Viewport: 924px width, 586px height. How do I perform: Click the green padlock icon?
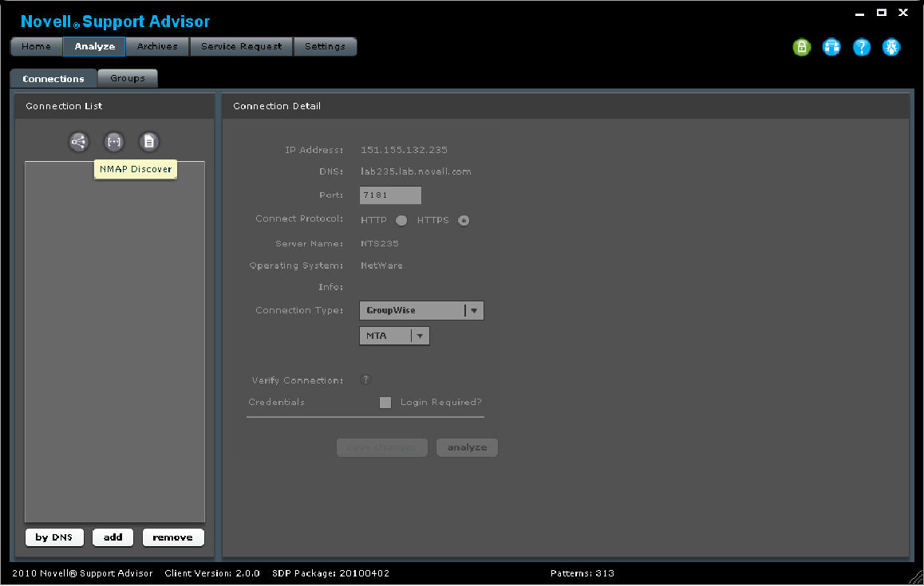(x=801, y=47)
